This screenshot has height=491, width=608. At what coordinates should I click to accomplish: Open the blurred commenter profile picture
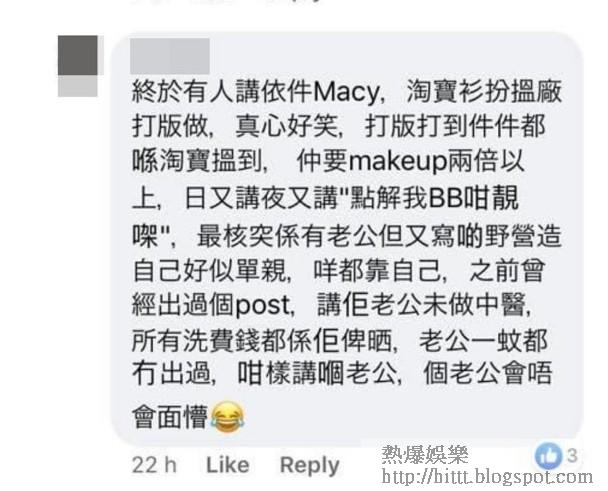pyautogui.click(x=78, y=66)
